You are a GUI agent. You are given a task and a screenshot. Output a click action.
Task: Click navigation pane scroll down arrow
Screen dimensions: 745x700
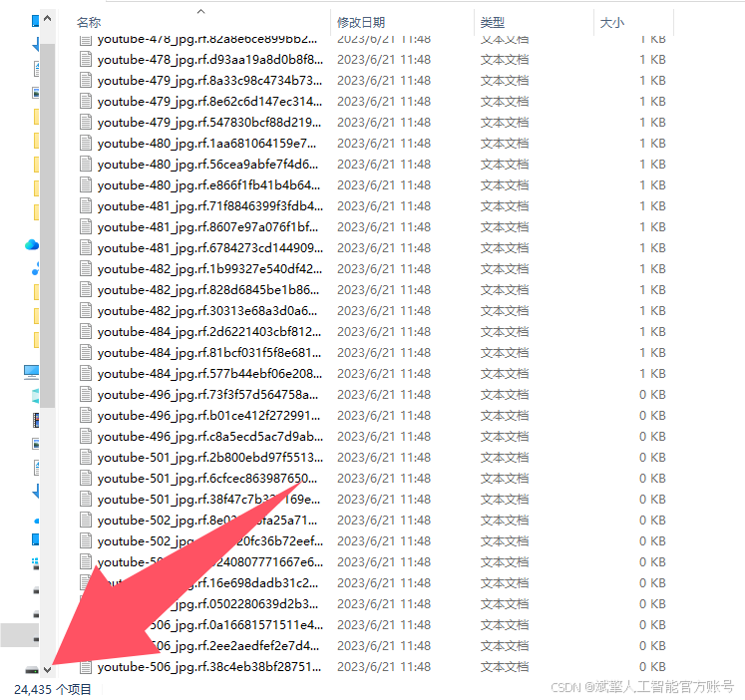(47, 670)
